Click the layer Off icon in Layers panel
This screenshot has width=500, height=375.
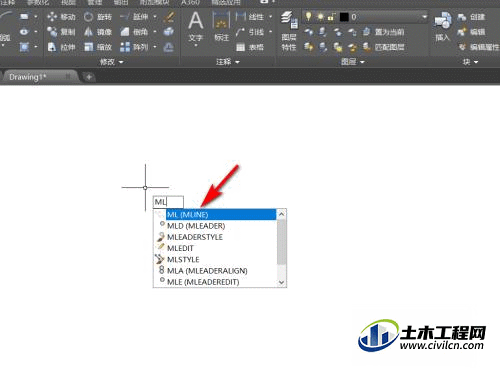coord(309,32)
